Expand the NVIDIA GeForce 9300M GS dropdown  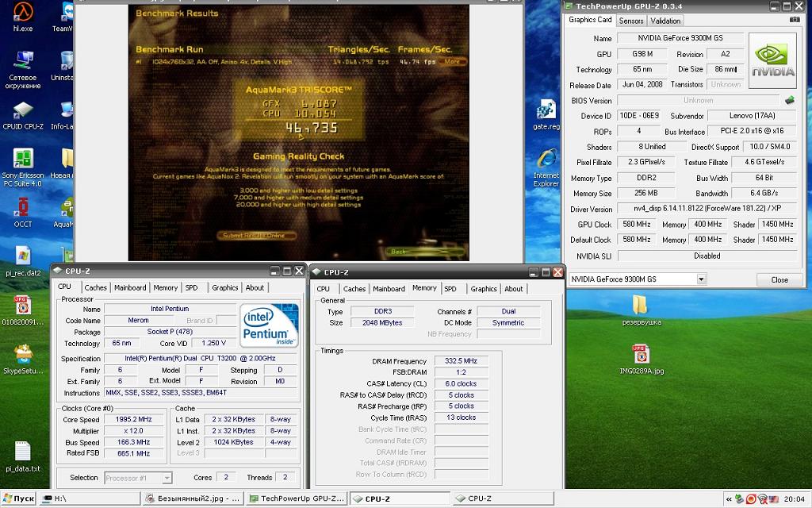click(701, 279)
